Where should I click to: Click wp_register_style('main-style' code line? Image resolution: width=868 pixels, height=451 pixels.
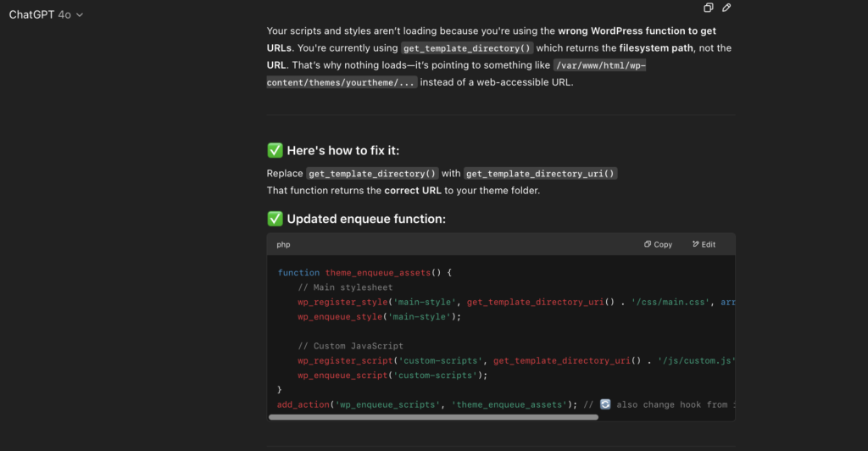[516, 302]
